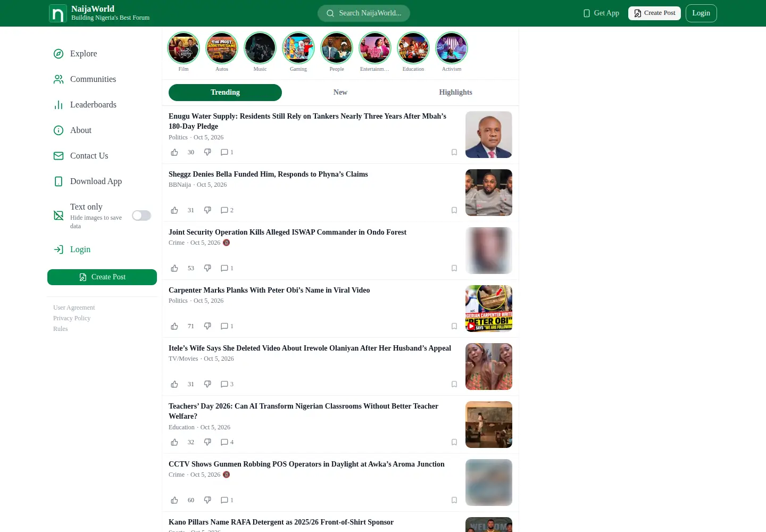Viewport: 766px width, 532px height.
Task: Open Download App in the sidebar
Action: (x=102, y=181)
